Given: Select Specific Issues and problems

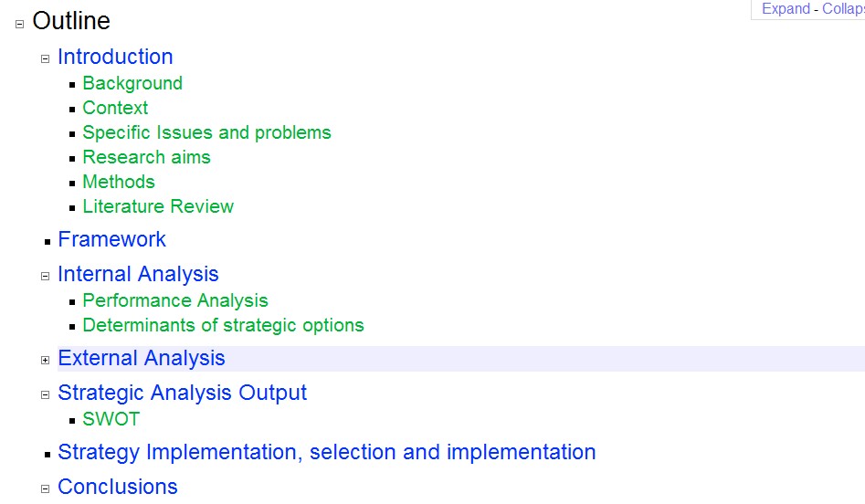Looking at the screenshot, I should pos(206,133).
